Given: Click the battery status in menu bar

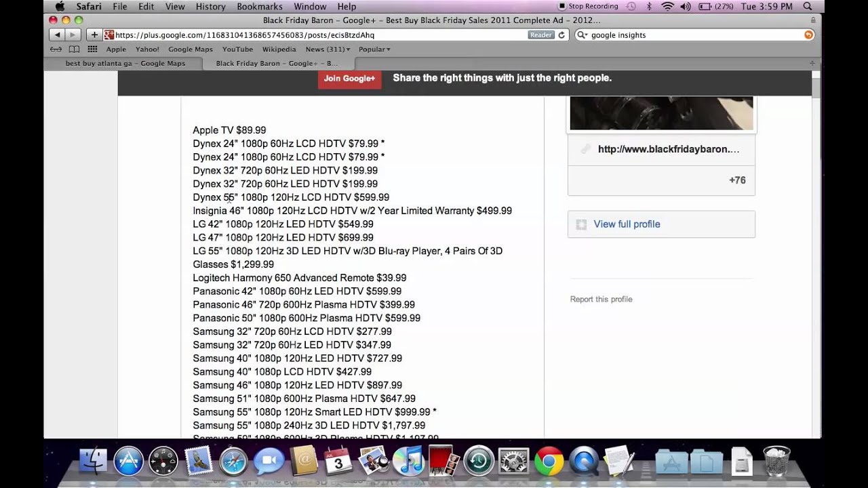Looking at the screenshot, I should tap(716, 6).
